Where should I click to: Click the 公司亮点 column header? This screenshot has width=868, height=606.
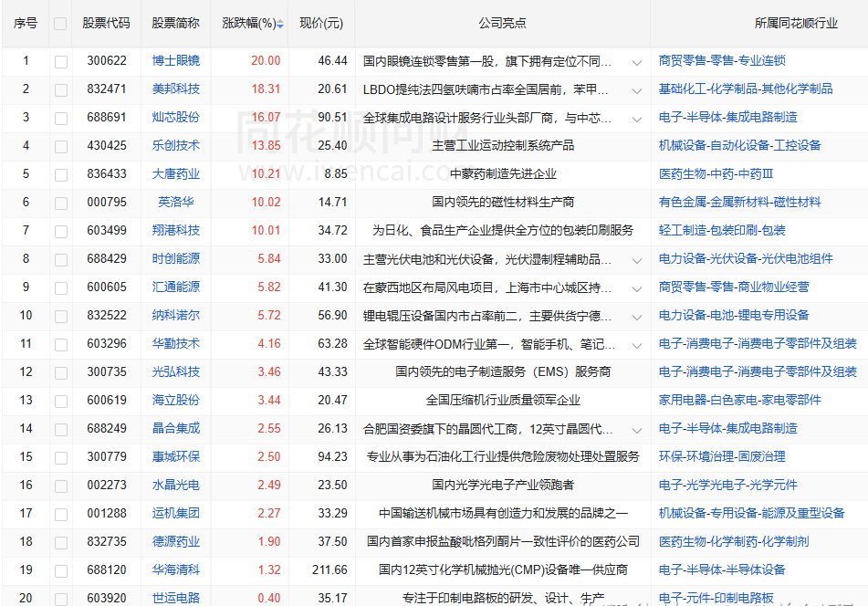coord(502,23)
